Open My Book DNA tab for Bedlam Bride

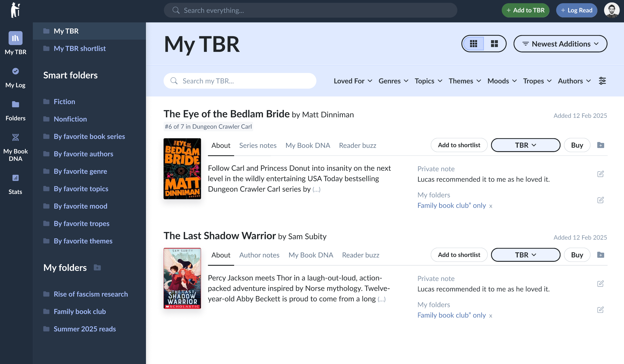pyautogui.click(x=308, y=145)
